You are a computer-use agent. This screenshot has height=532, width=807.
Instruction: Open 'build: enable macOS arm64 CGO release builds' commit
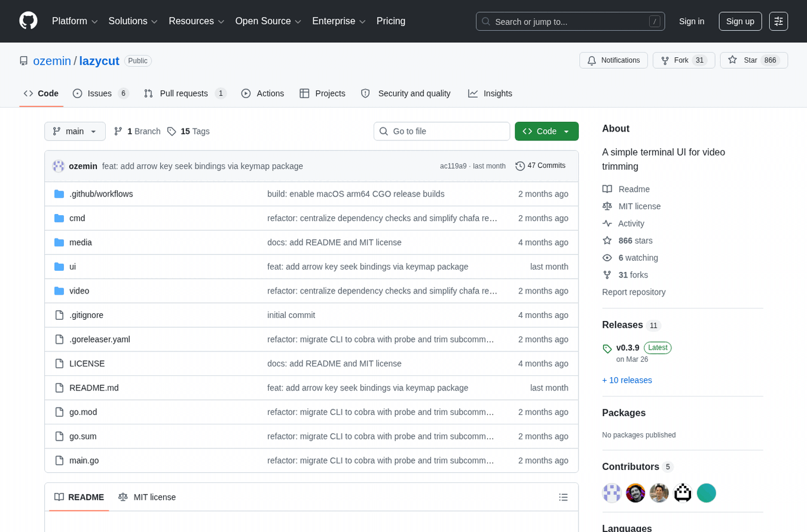[356, 194]
